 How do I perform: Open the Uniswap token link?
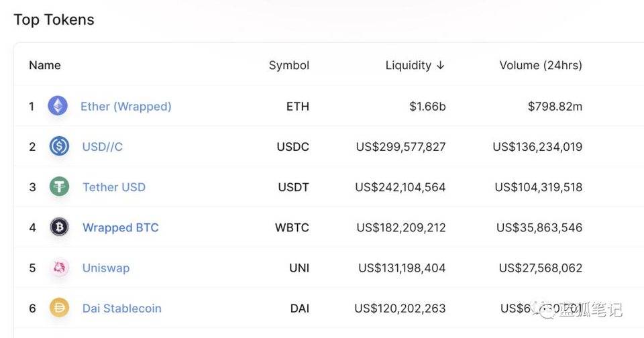(x=105, y=268)
